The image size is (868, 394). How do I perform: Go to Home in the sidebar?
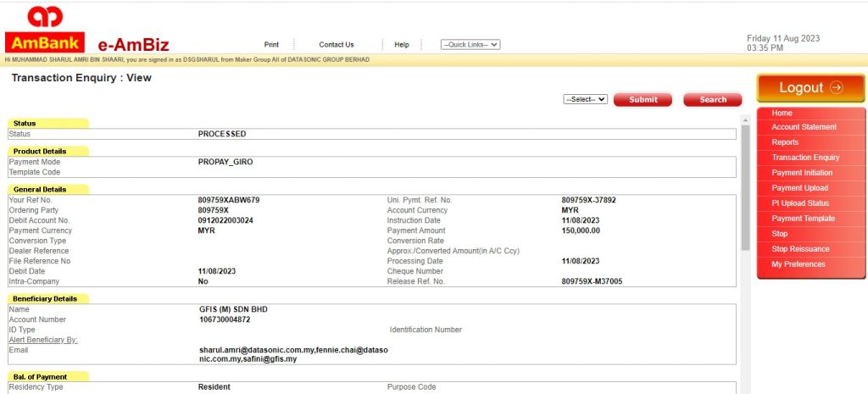pyautogui.click(x=782, y=114)
